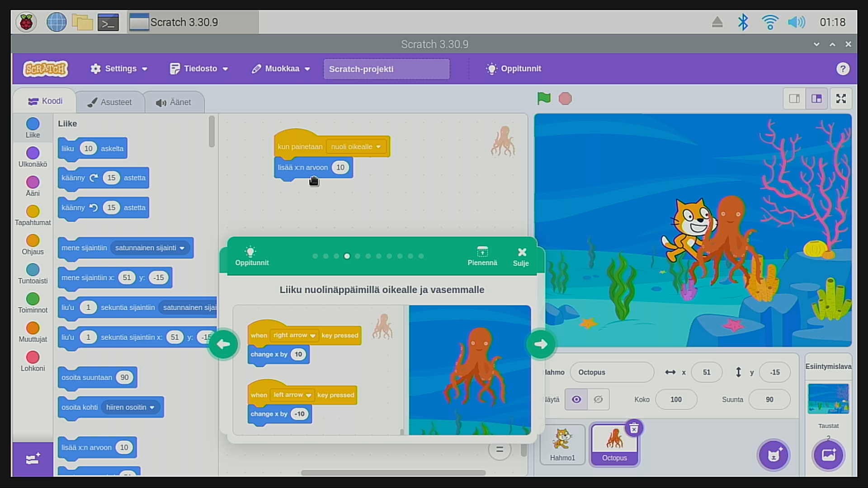Switch to the Asusteet tab
The width and height of the screenshot is (868, 488).
(110, 102)
